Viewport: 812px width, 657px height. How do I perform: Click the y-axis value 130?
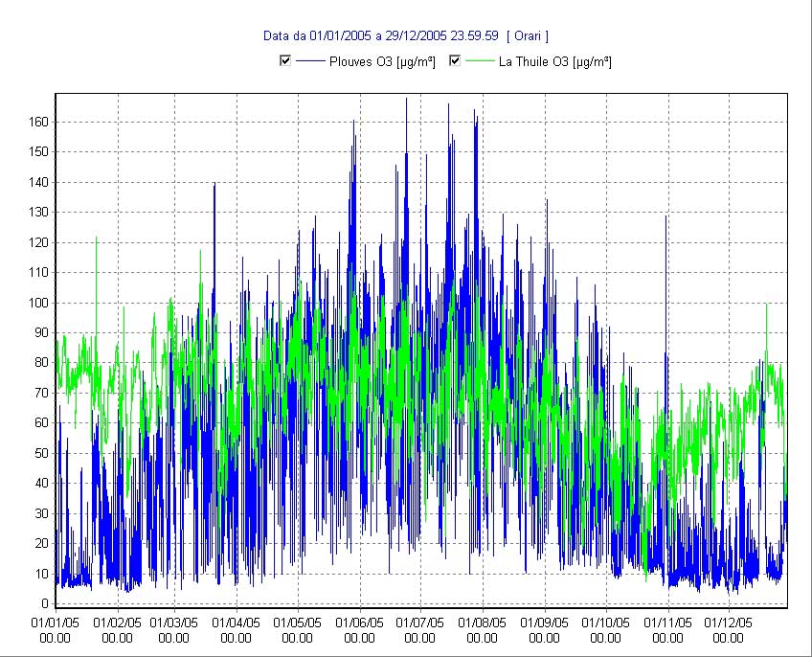point(38,212)
